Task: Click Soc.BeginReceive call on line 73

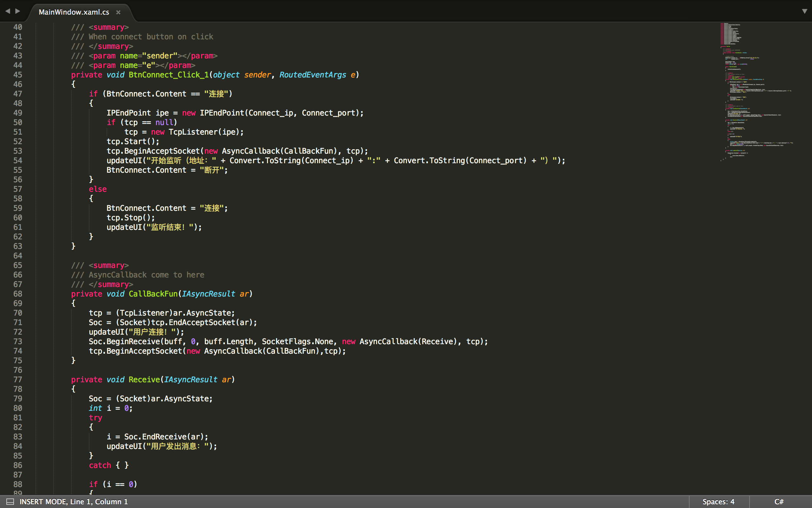Action: pos(288,341)
